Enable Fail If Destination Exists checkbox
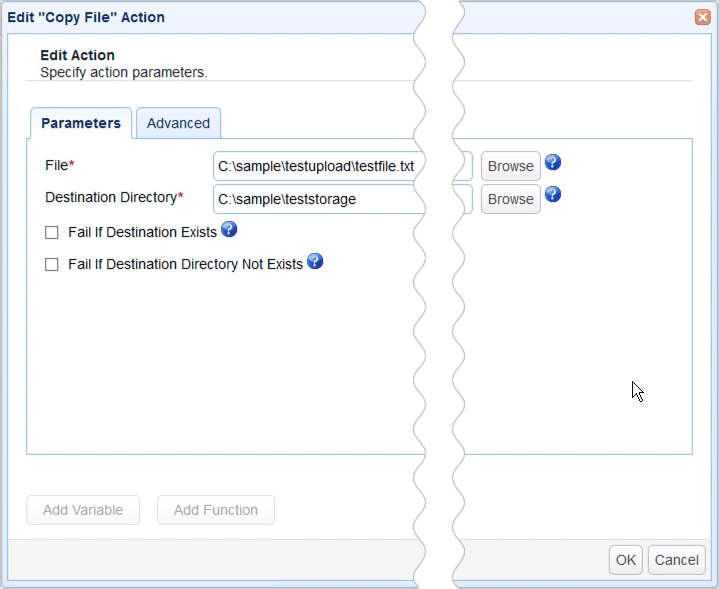The width and height of the screenshot is (719, 589). (52, 233)
